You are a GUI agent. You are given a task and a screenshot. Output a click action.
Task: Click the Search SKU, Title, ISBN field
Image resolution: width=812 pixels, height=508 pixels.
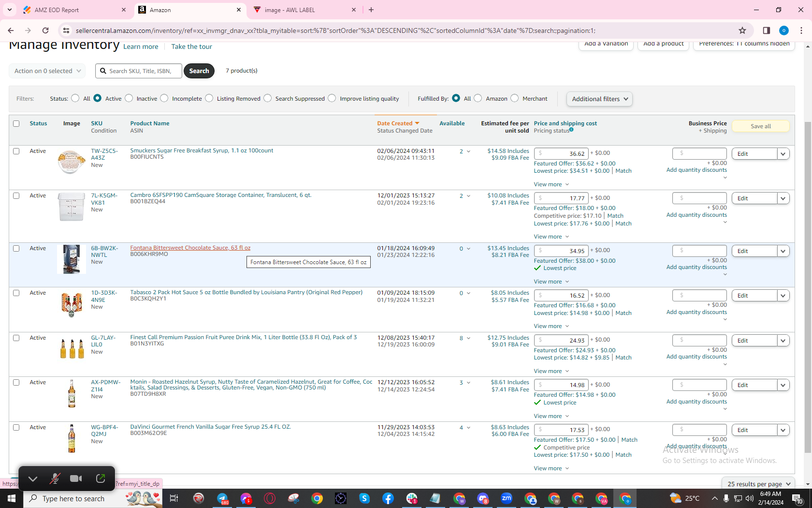(139, 71)
